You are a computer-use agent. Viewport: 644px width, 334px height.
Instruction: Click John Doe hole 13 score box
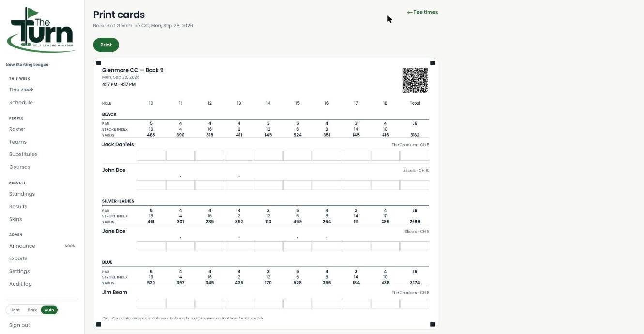pos(239,185)
